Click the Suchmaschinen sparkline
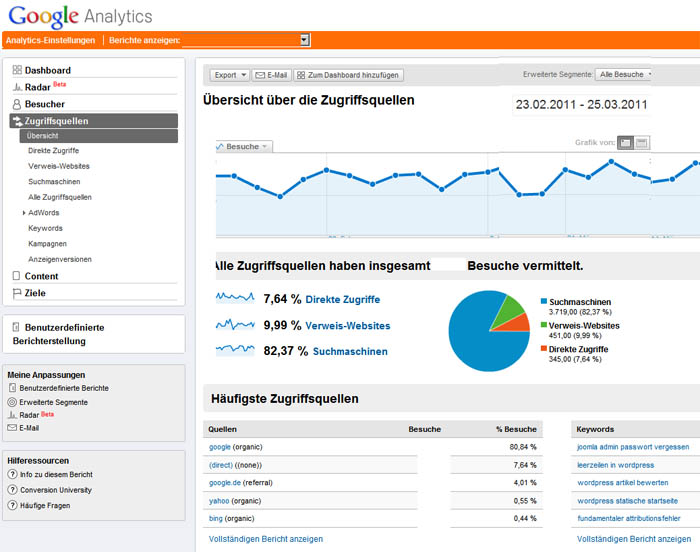 pyautogui.click(x=235, y=349)
